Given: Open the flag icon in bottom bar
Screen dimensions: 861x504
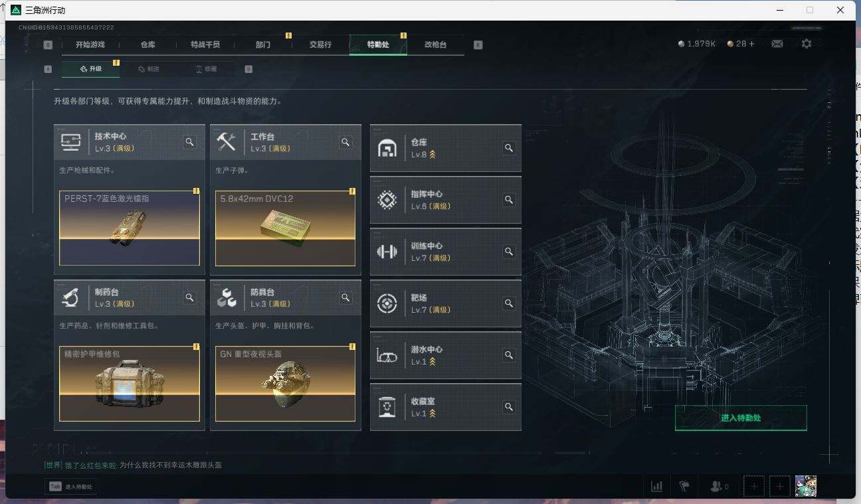Looking at the screenshot, I should tap(684, 486).
